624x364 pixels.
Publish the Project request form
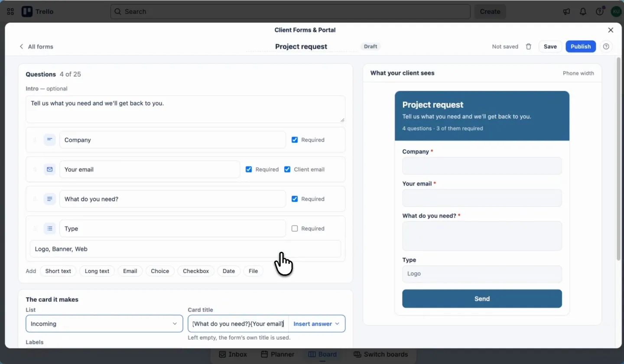click(581, 47)
